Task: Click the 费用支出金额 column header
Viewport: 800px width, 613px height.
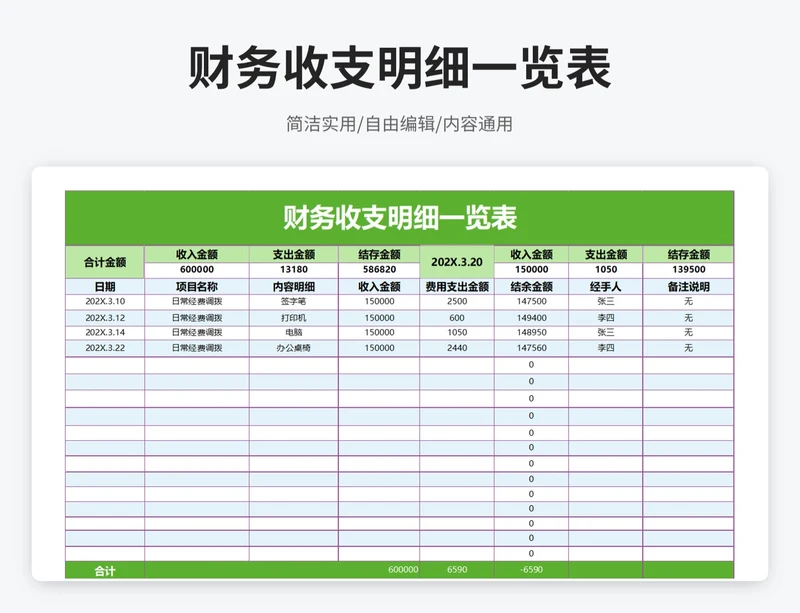Action: click(x=457, y=287)
